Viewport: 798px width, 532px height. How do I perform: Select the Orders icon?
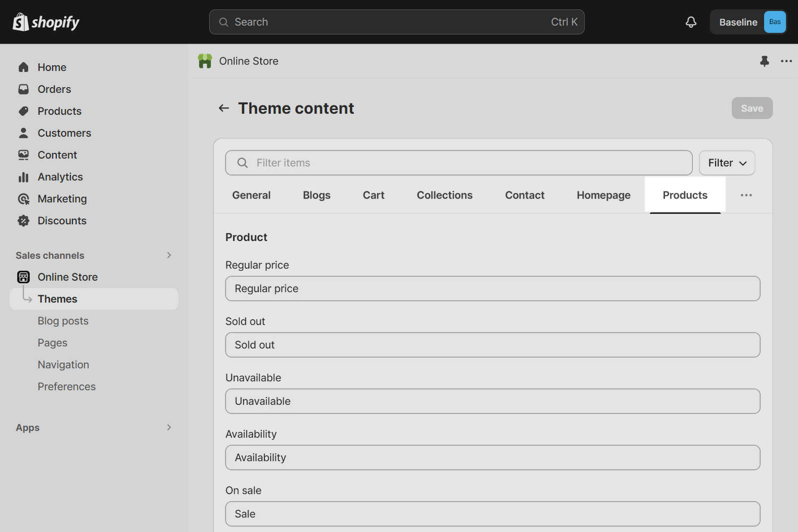click(24, 89)
